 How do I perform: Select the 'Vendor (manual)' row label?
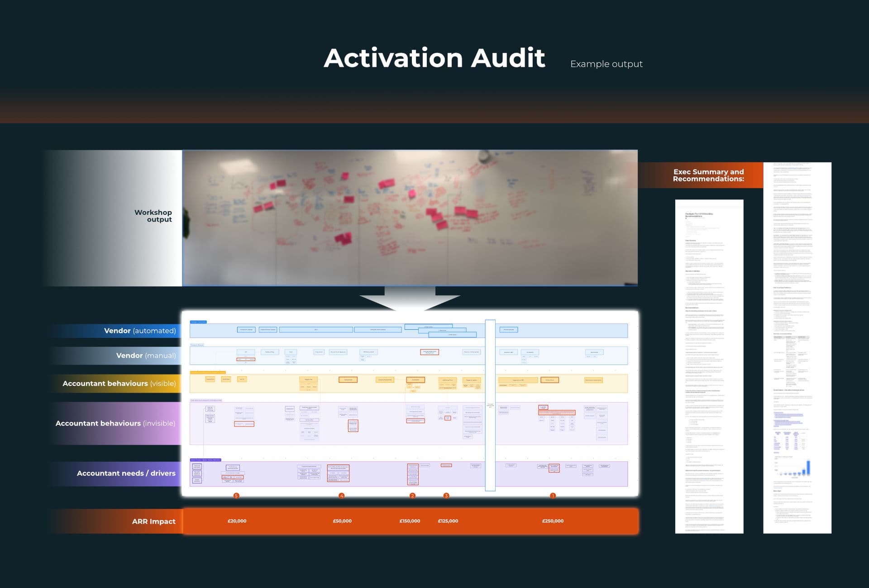pyautogui.click(x=146, y=356)
